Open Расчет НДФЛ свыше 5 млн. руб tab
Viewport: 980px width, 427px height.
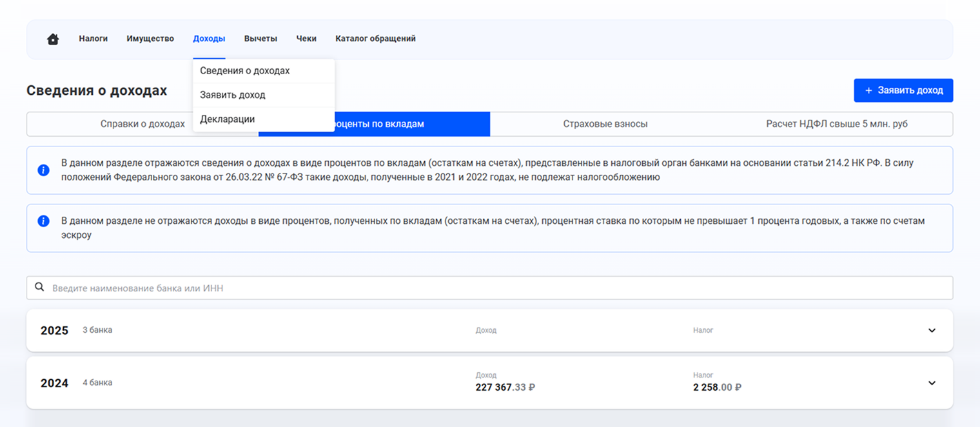click(836, 124)
